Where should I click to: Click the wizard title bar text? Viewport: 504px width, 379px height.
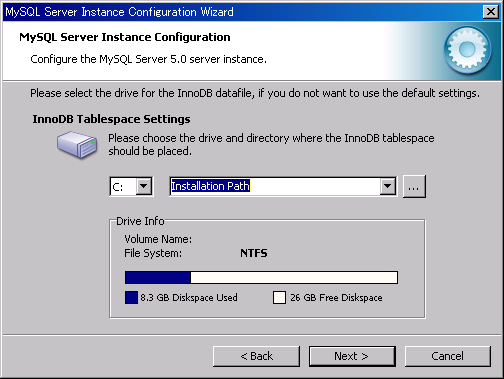(119, 12)
